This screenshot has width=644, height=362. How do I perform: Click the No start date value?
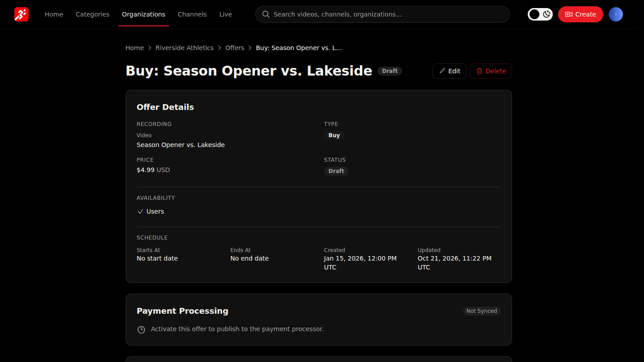(x=157, y=258)
